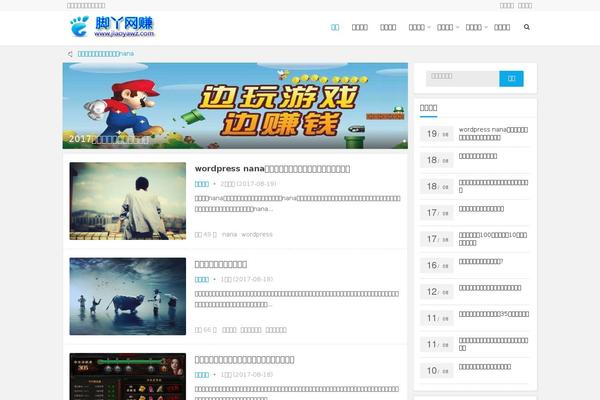The image size is (600, 400).
Task: Expand the first nav item with dropdown arrow
Action: click(x=419, y=27)
